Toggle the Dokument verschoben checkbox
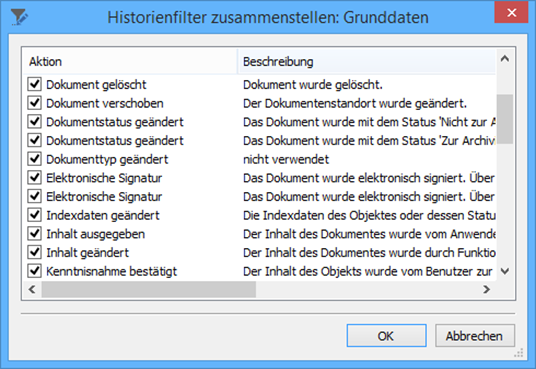Screen dimensions: 536x369 point(35,103)
